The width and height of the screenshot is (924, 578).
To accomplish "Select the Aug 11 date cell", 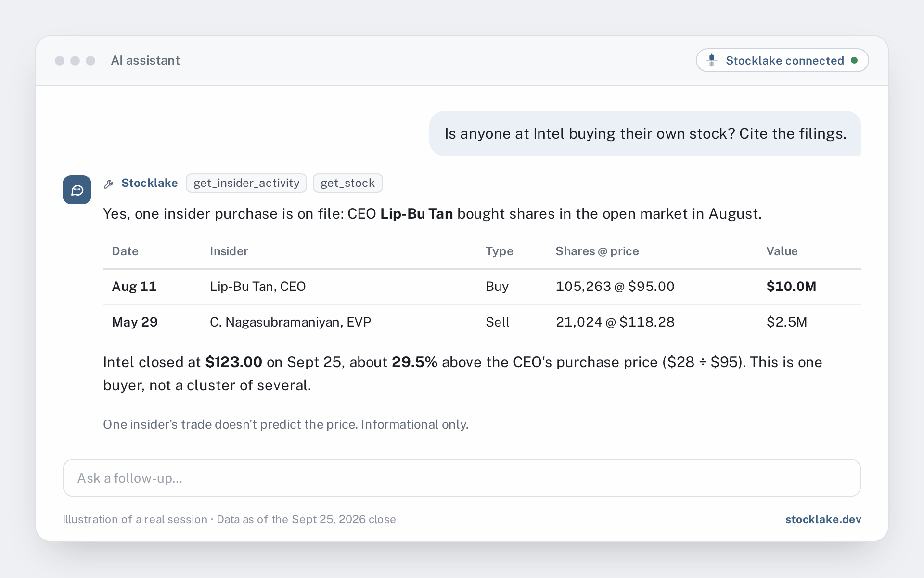I will tap(134, 287).
